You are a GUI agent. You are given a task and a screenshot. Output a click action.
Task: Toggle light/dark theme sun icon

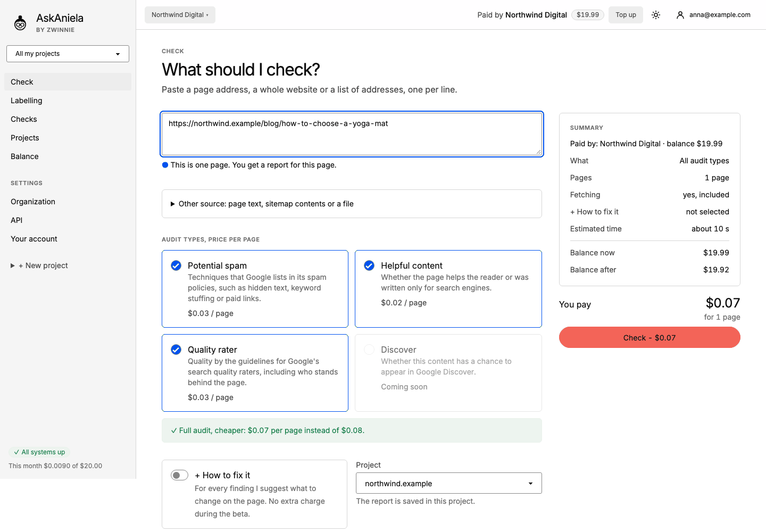click(656, 15)
